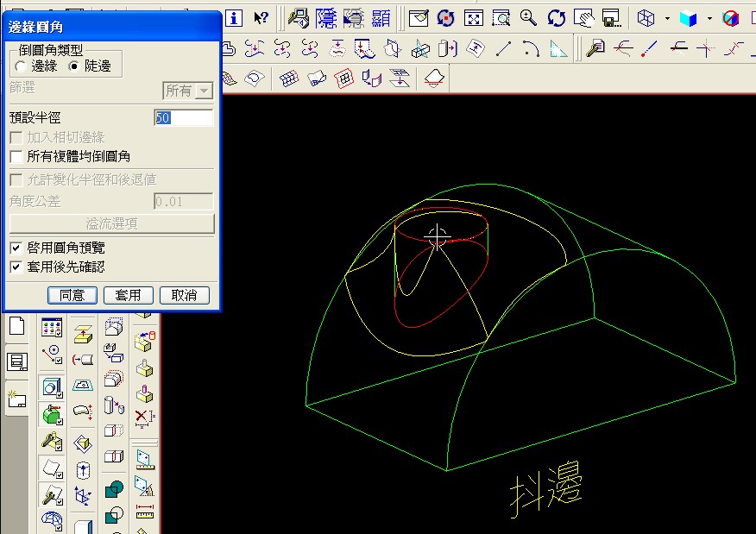Click the measure angle protractor icon
This screenshot has height=534, width=756.
pyautogui.click(x=144, y=486)
